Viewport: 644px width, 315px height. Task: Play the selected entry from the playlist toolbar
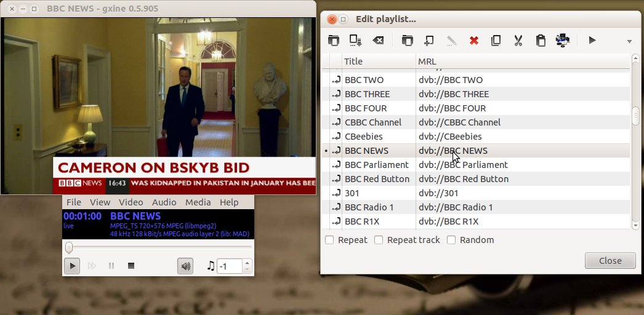592,40
